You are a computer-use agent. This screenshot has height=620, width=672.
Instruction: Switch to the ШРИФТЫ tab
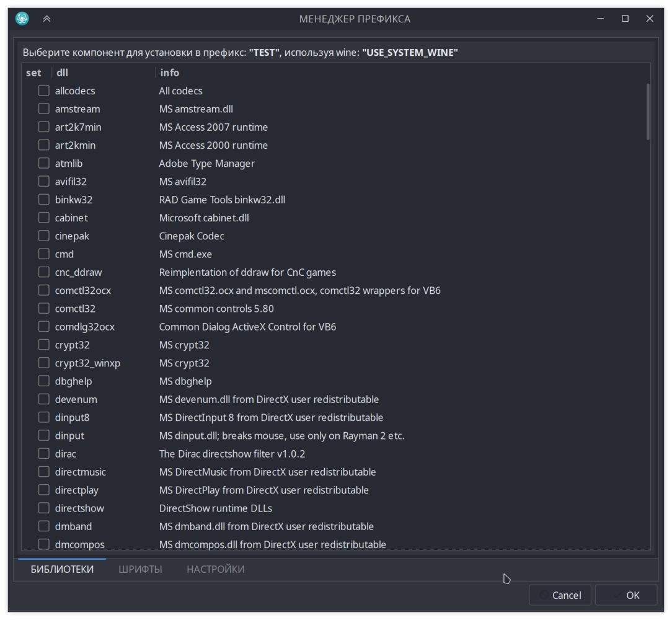140,569
